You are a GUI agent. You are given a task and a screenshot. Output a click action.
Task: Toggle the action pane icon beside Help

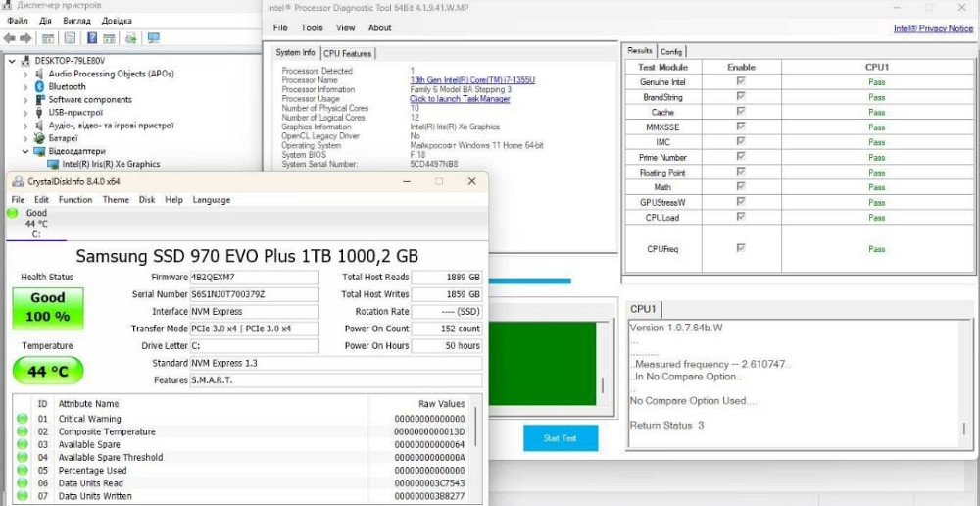(x=109, y=38)
